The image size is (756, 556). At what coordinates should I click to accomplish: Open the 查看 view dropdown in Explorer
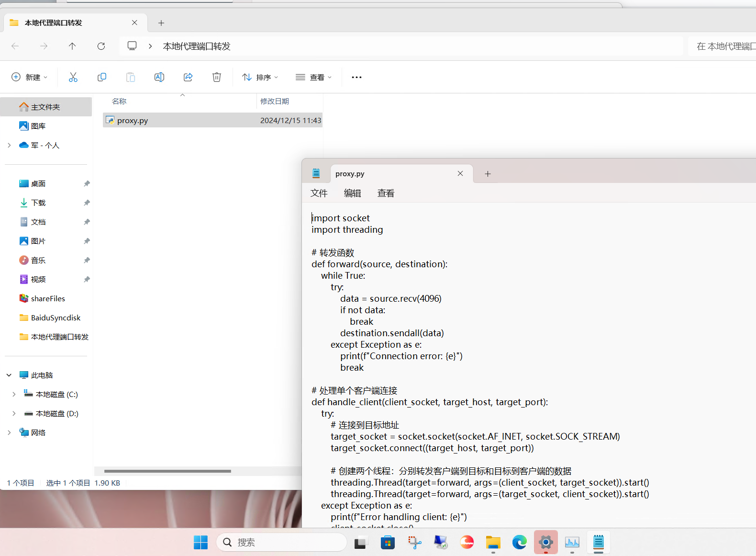[314, 77]
